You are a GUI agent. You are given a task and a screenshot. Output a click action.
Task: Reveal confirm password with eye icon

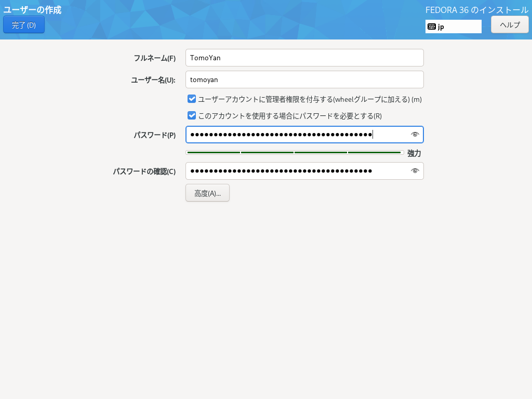point(415,171)
